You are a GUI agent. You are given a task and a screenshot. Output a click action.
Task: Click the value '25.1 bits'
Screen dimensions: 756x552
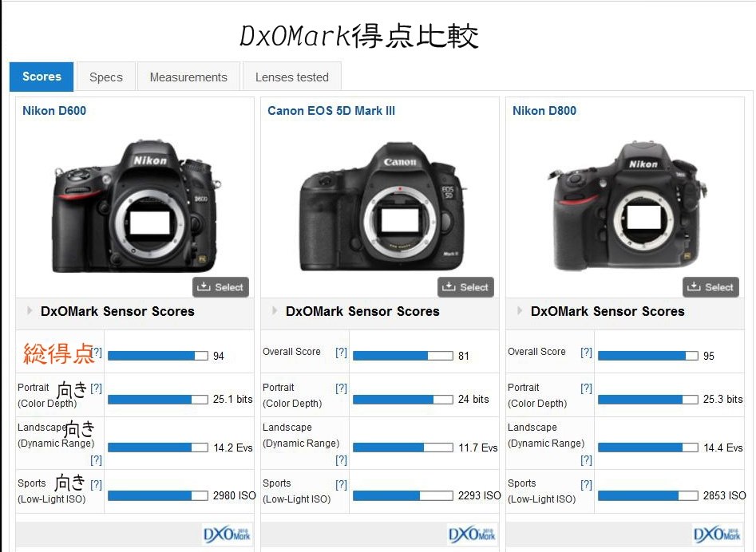tap(233, 400)
